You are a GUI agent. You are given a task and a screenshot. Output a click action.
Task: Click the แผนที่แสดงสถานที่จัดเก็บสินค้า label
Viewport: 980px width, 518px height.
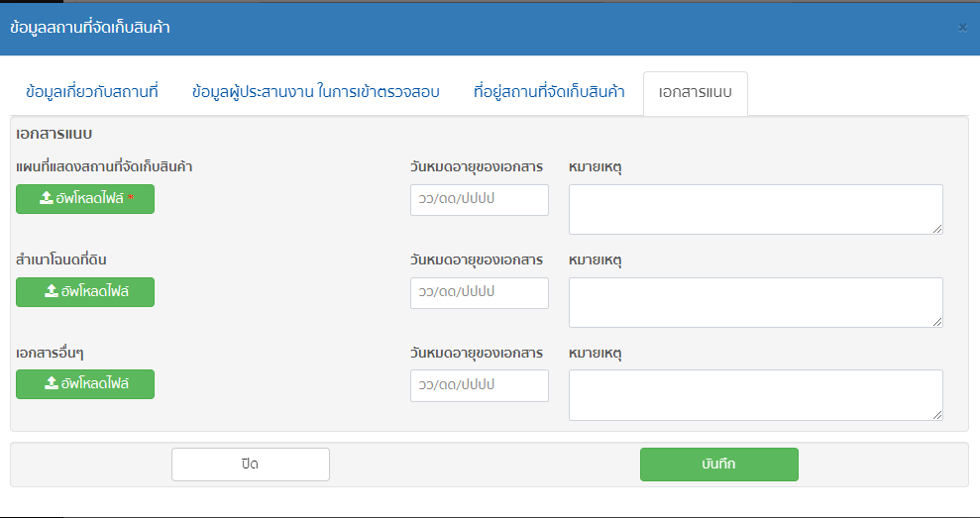tap(104, 166)
